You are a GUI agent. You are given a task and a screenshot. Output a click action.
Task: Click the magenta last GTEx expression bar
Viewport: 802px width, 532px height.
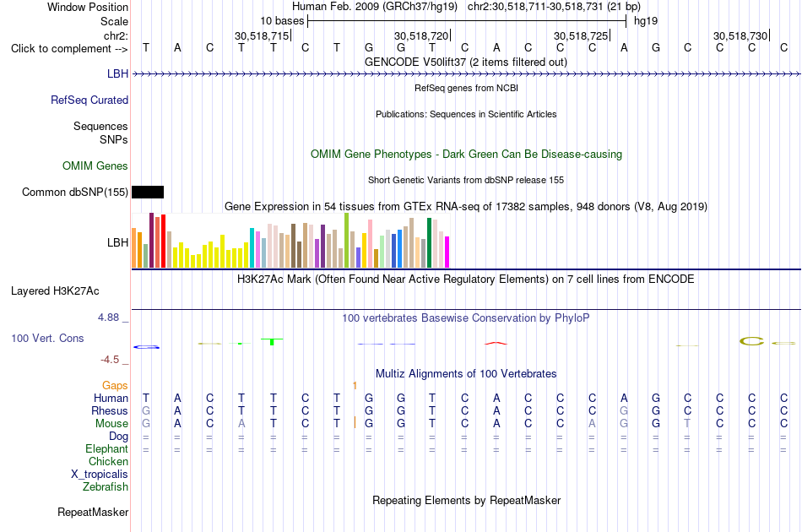pos(447,252)
